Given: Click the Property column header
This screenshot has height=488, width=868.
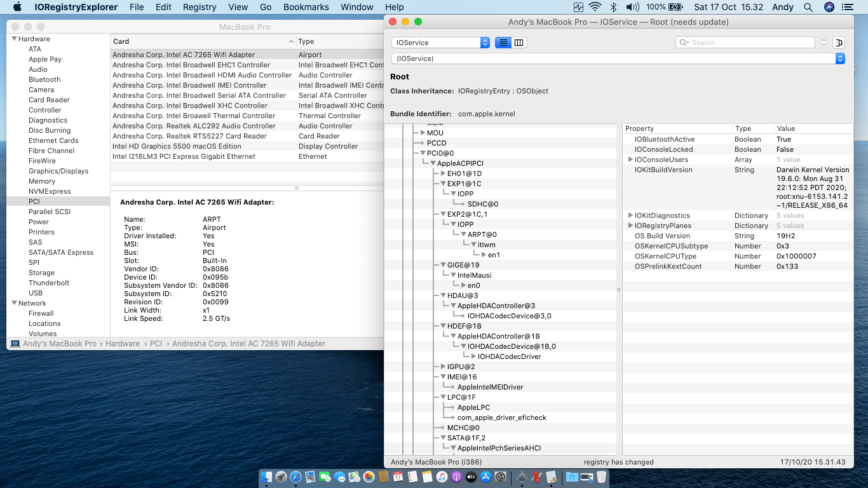Looking at the screenshot, I should (x=677, y=128).
